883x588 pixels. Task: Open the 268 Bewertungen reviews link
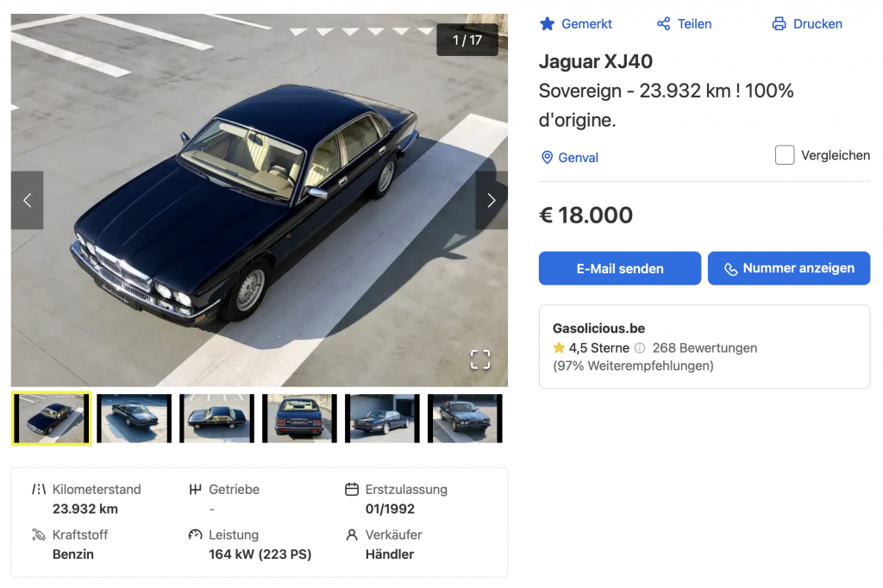pos(705,348)
